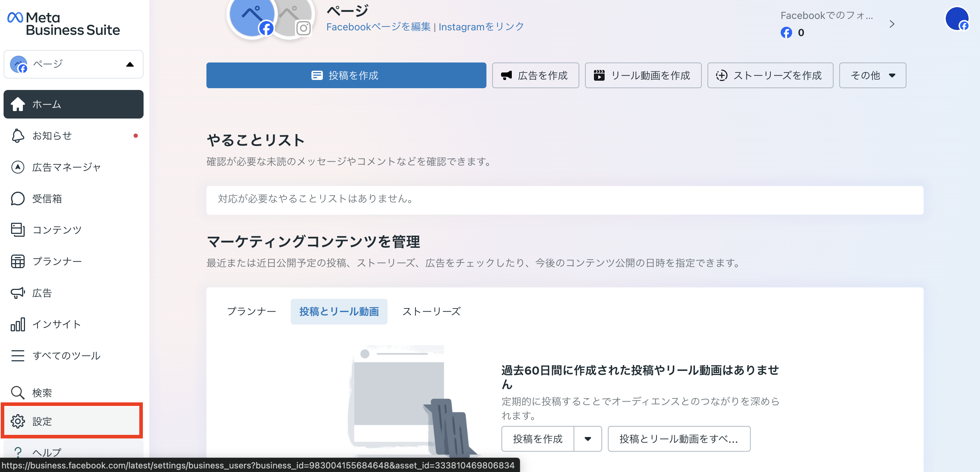The image size is (980, 472).
Task: Click ストーリーズを作成 to create a story
Action: tap(770, 75)
